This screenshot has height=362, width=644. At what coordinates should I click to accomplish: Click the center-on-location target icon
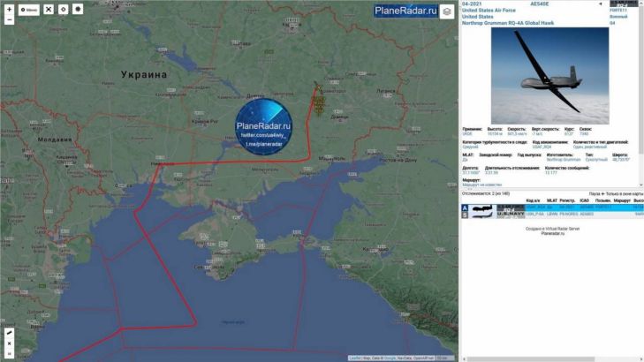[x=63, y=10]
